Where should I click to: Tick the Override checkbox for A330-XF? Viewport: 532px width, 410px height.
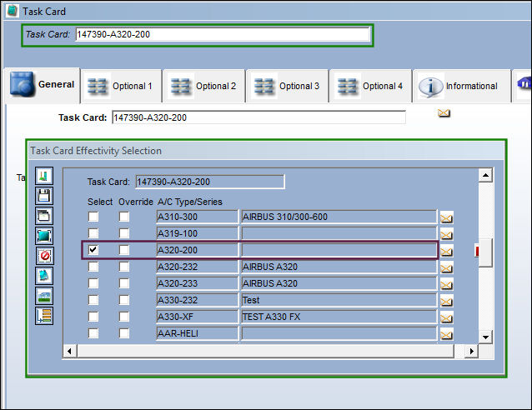(x=124, y=317)
